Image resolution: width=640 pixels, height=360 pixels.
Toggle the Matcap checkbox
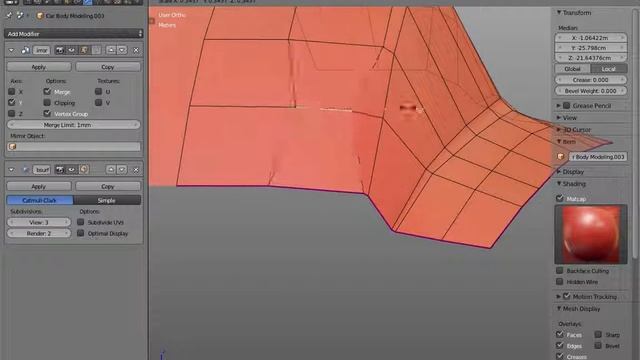[560, 198]
